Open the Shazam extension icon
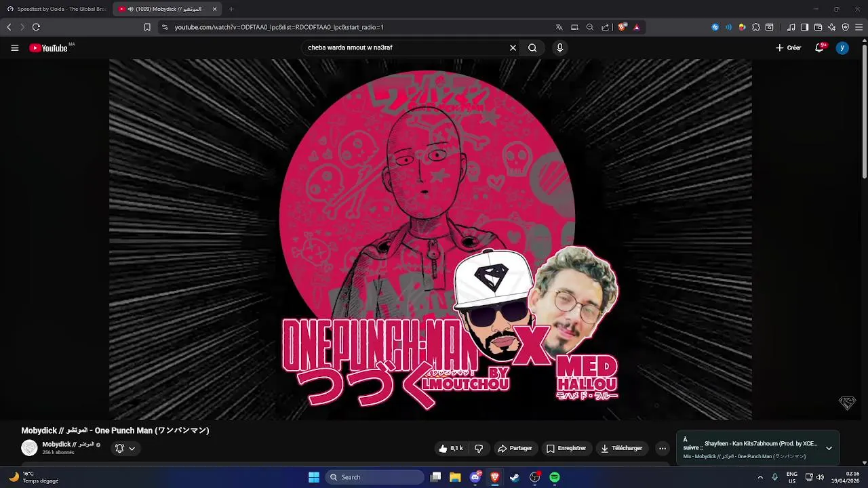Viewport: 868px width, 488px height. 715,27
